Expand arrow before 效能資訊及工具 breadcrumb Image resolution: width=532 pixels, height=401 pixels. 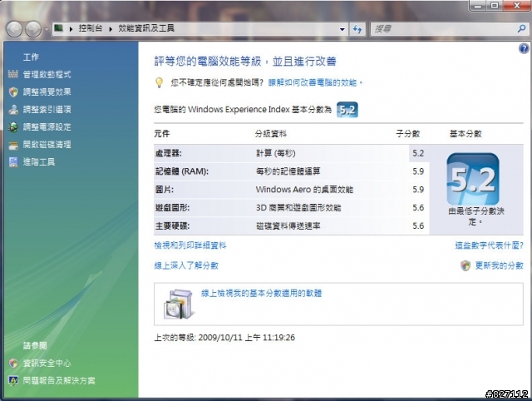pyautogui.click(x=111, y=29)
